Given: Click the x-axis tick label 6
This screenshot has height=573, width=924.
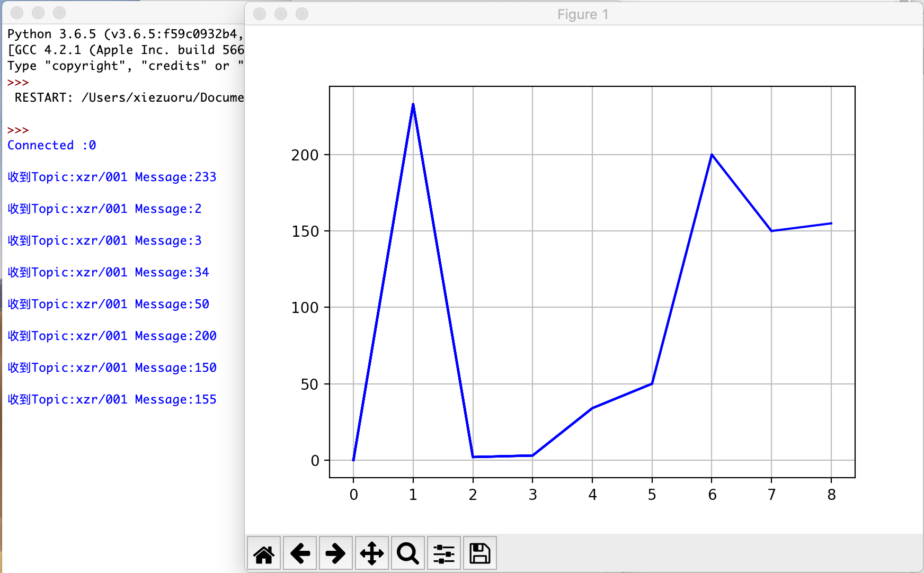Looking at the screenshot, I should click(x=712, y=495).
